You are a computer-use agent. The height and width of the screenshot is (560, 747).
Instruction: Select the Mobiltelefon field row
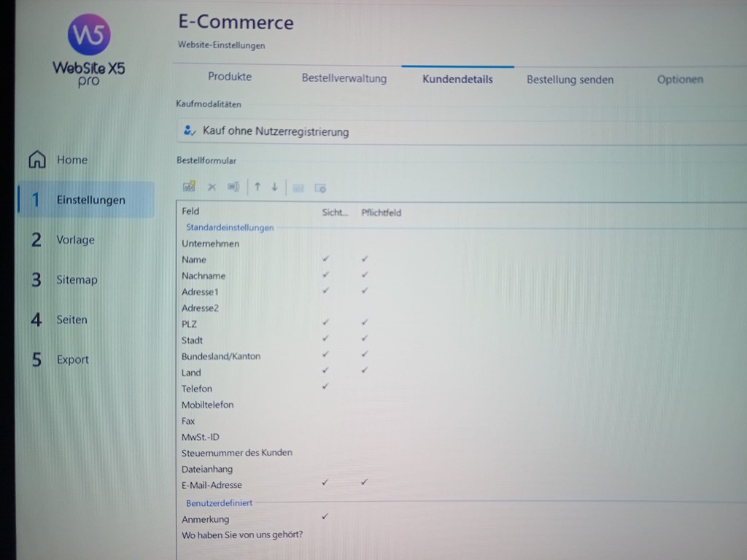click(208, 405)
